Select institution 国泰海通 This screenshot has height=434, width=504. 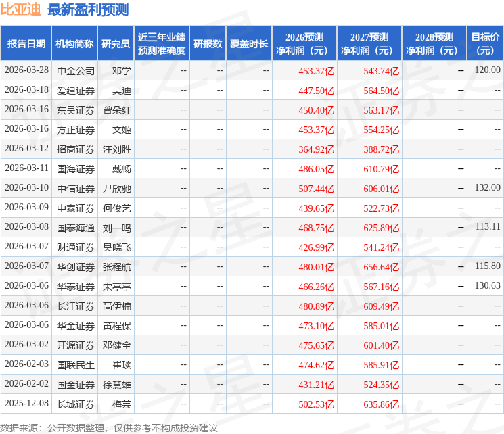pos(76,228)
